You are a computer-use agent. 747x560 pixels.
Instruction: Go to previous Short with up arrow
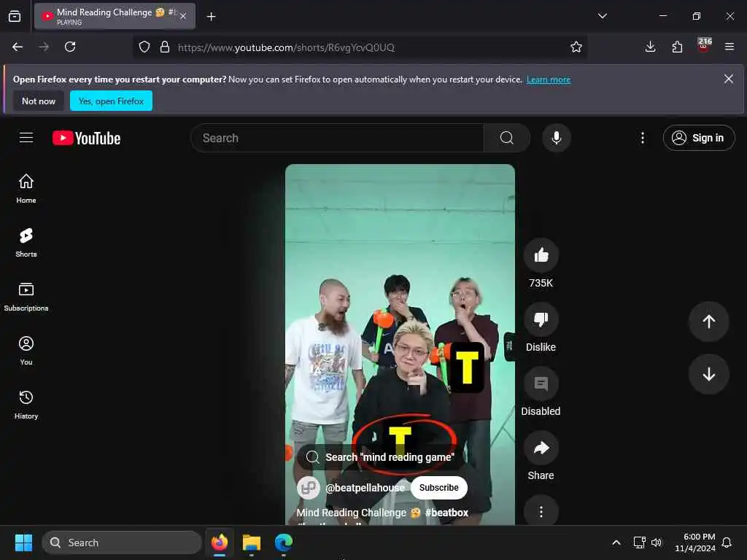tap(709, 322)
